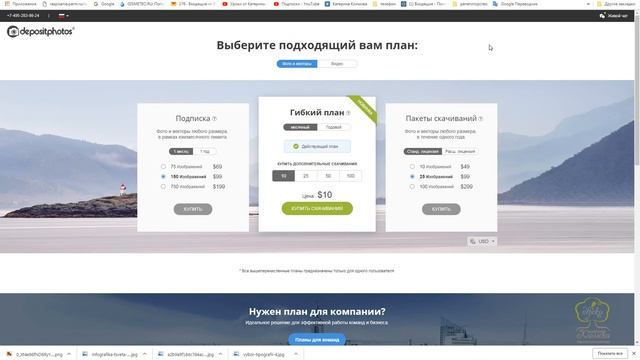Open the Google Переводчик bookmark

(515, 4)
